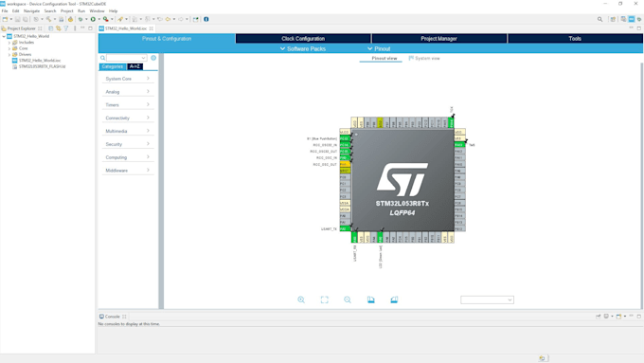Click the Open Perspective icon

point(613,19)
